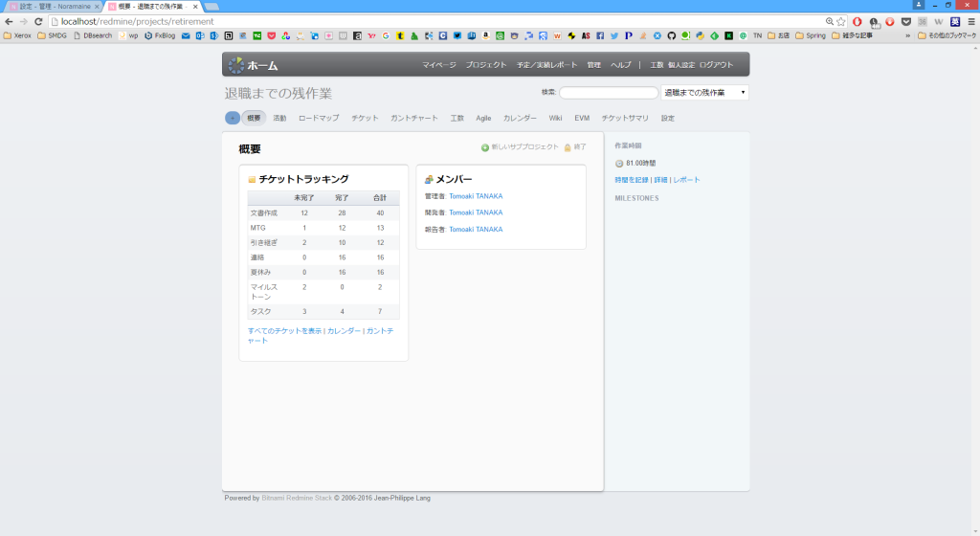Click the green 新しいサブプロジェクト plus icon
This screenshot has height=536, width=980.
[485, 147]
